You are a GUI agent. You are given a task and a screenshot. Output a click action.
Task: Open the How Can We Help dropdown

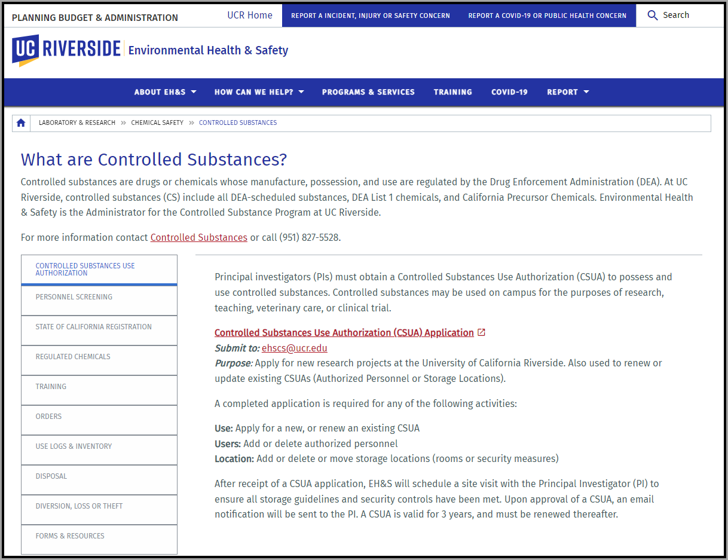(x=259, y=92)
